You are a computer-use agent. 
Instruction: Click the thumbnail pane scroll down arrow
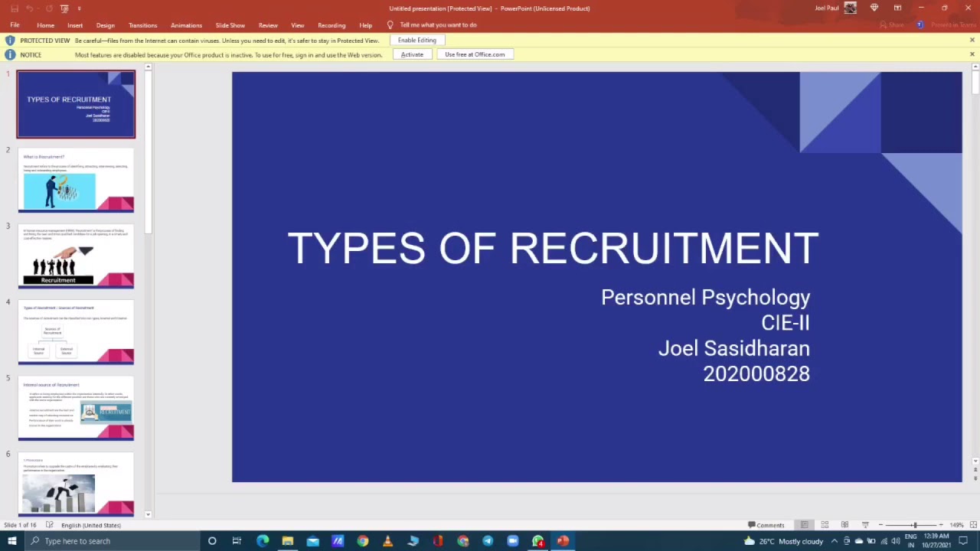point(148,514)
